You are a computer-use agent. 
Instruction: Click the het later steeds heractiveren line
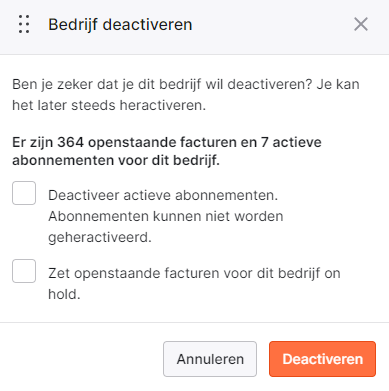(109, 105)
